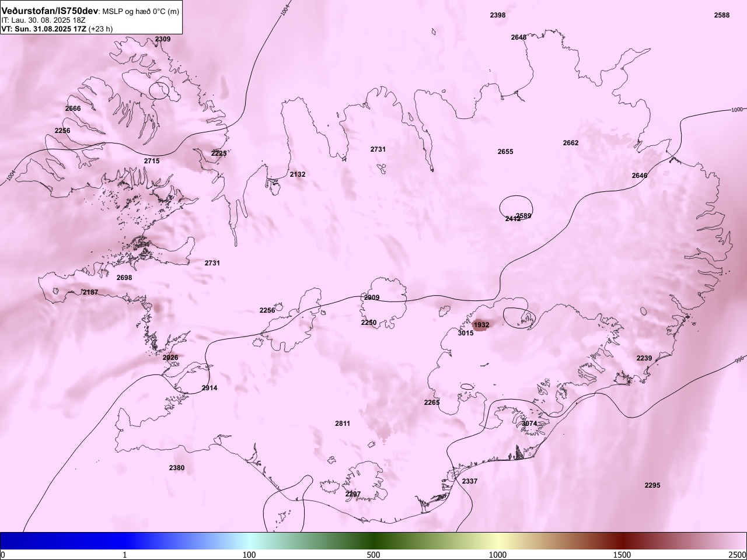Click the height value 2187
Viewport: 747px width, 560px height.
(x=90, y=292)
